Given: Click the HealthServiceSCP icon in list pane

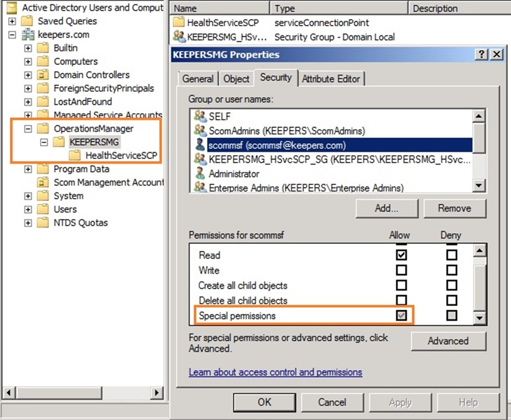Looking at the screenshot, I should pyautogui.click(x=179, y=22).
